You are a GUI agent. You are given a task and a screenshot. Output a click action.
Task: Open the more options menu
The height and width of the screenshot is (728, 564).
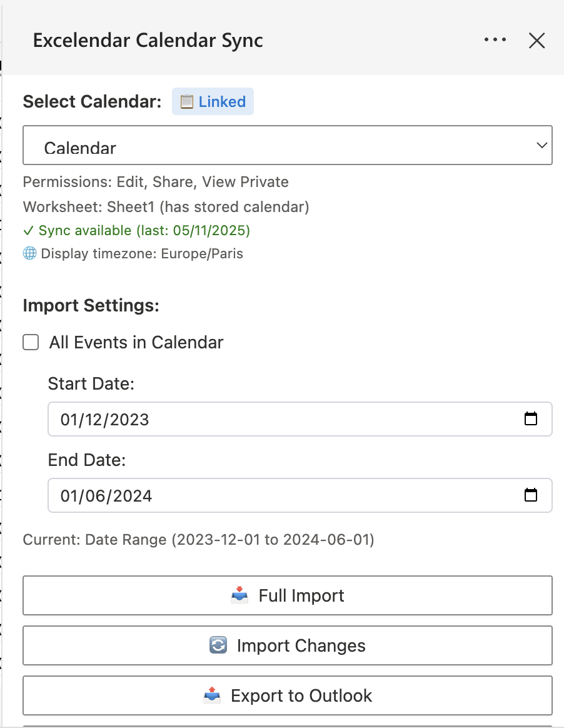click(x=495, y=39)
